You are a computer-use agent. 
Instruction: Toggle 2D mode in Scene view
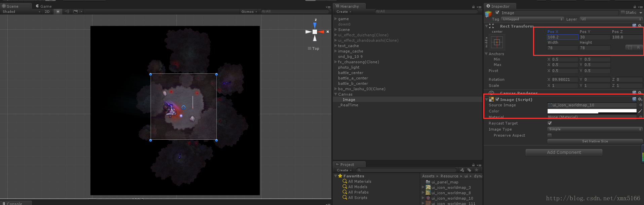pyautogui.click(x=47, y=11)
